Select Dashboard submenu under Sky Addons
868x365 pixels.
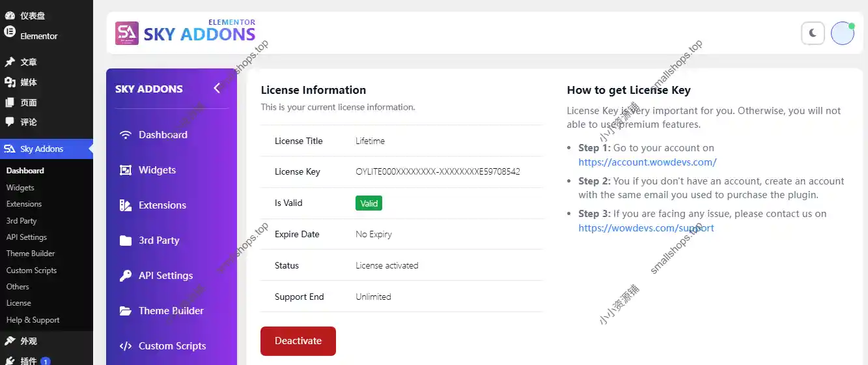click(x=25, y=171)
